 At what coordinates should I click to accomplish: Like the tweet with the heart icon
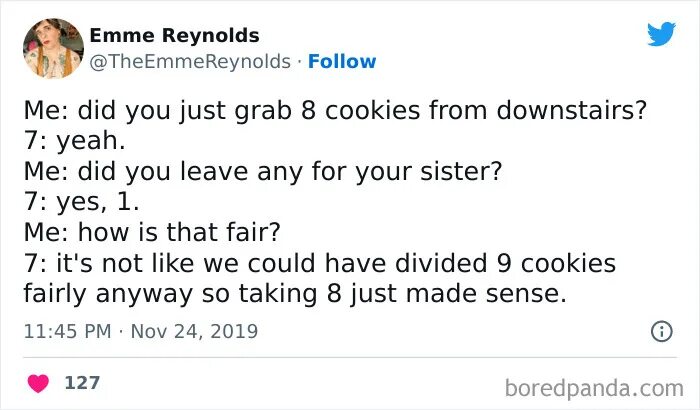point(38,383)
